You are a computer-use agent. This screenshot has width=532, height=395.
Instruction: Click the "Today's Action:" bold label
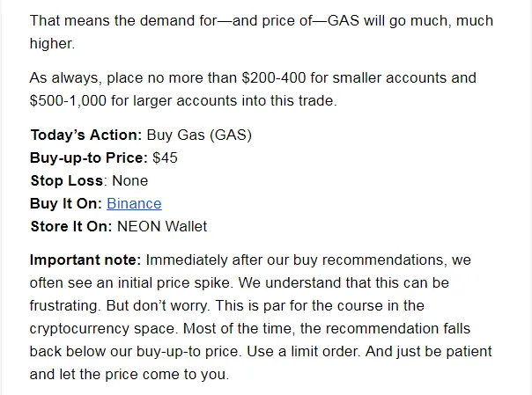86,135
